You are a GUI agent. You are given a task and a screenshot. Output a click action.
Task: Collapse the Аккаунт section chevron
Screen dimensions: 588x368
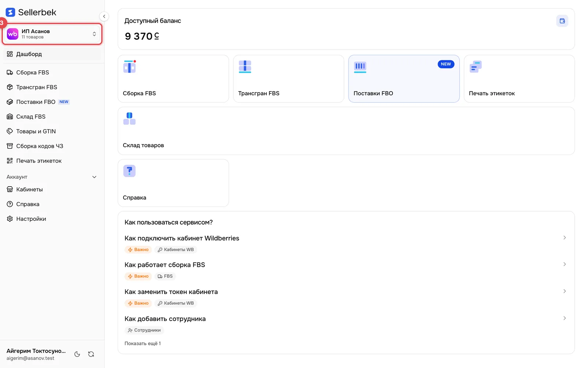coord(94,177)
